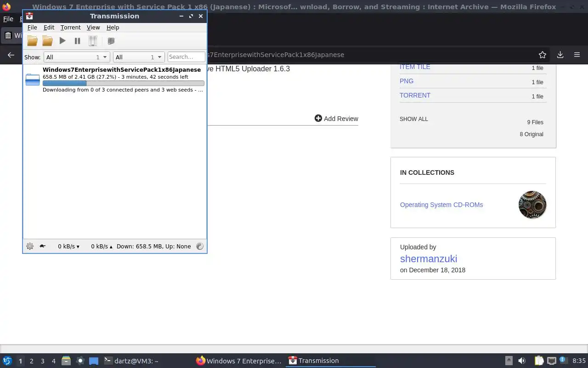Bookmark this page with the star icon

point(543,55)
